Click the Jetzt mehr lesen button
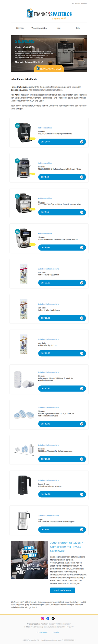98x644 pixels. tap(62, 590)
